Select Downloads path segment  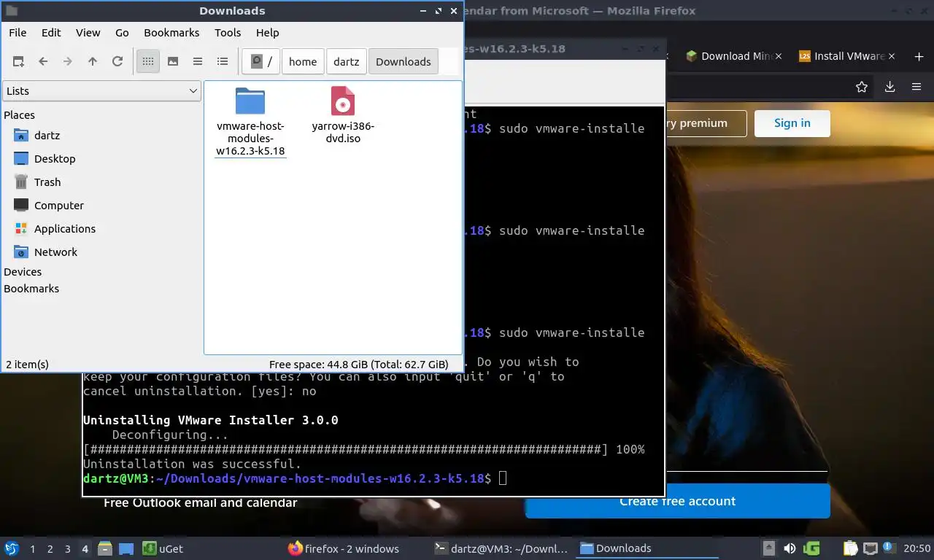(x=404, y=62)
